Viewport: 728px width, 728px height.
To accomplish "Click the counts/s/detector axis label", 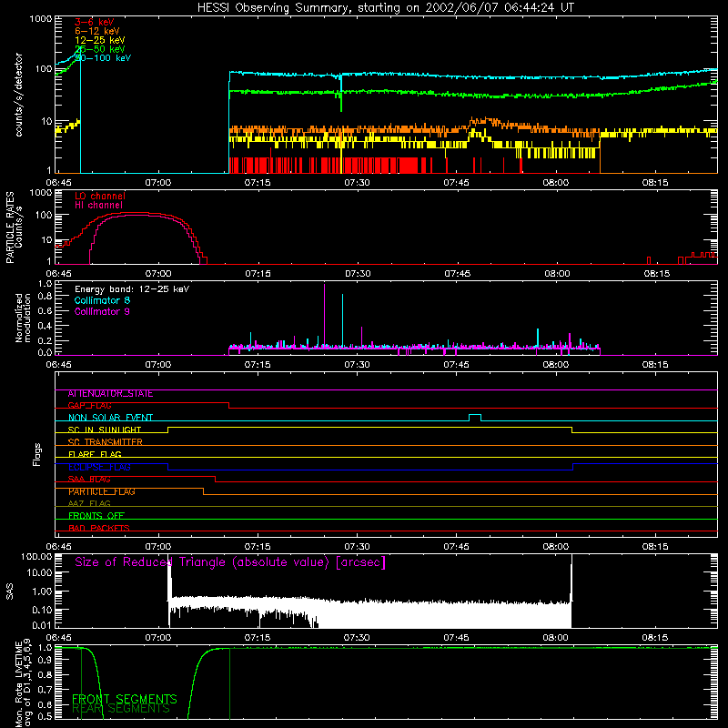I will click(18, 95).
